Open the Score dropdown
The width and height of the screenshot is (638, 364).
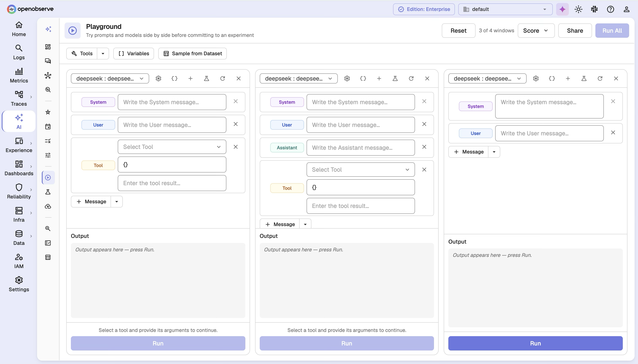536,31
